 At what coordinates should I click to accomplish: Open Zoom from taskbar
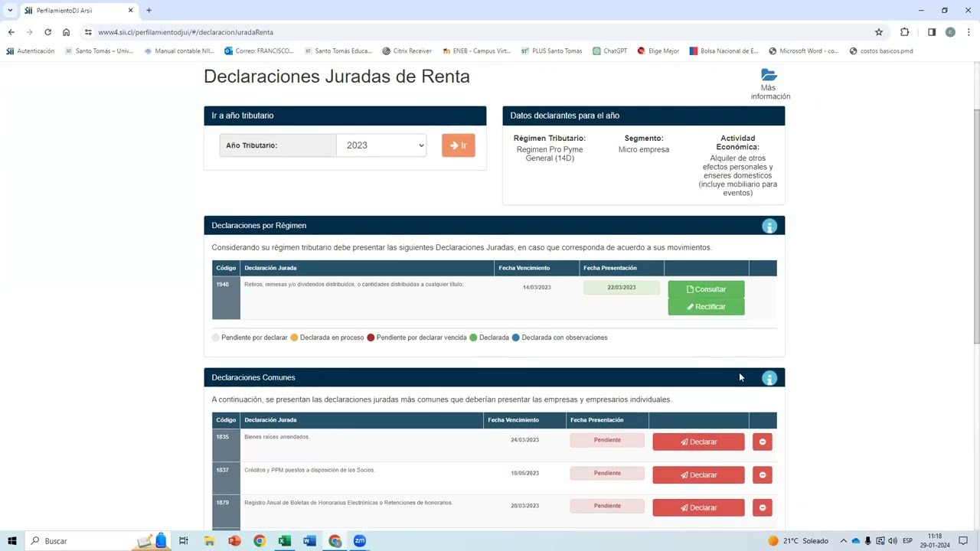(360, 541)
